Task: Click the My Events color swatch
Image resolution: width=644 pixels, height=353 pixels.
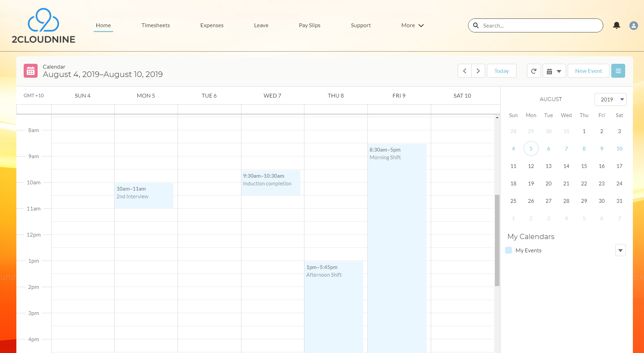Action: tap(509, 250)
